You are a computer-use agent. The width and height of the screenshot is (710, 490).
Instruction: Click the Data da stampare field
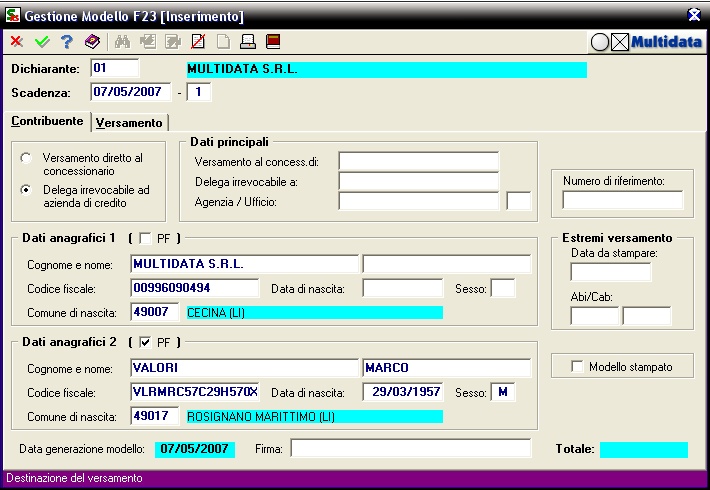[611, 272]
